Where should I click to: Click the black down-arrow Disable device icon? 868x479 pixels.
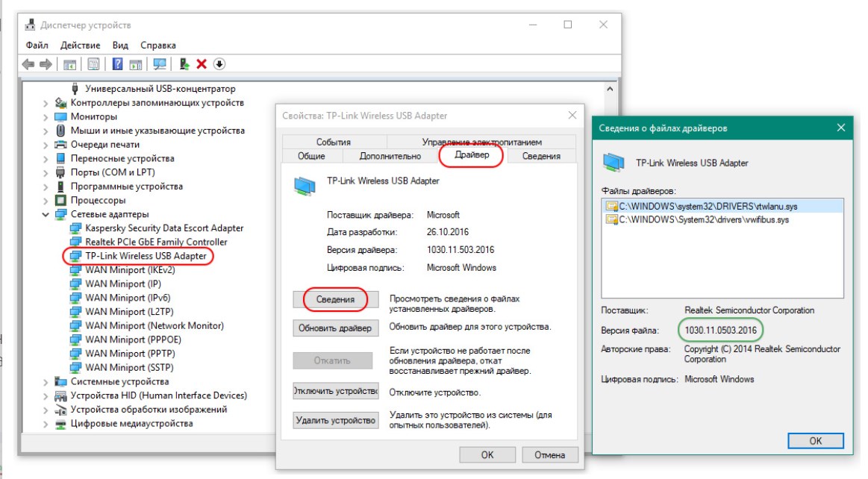point(219,64)
